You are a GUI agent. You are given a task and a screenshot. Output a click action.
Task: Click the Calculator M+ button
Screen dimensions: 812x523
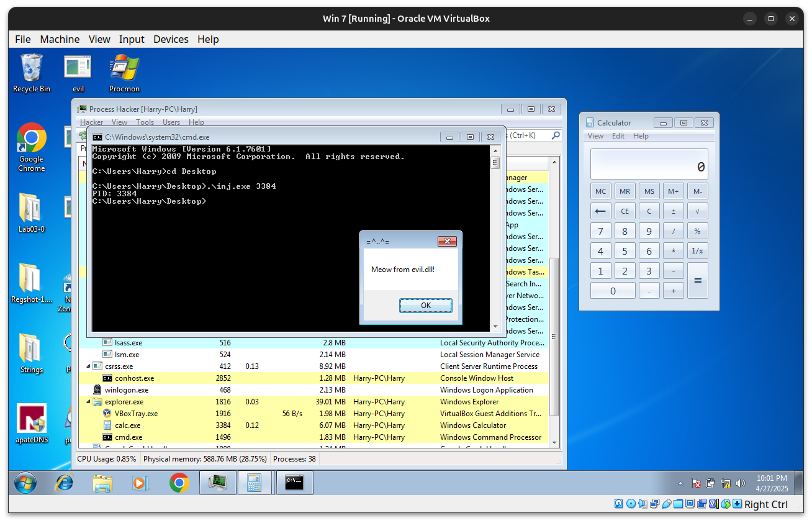click(x=674, y=191)
